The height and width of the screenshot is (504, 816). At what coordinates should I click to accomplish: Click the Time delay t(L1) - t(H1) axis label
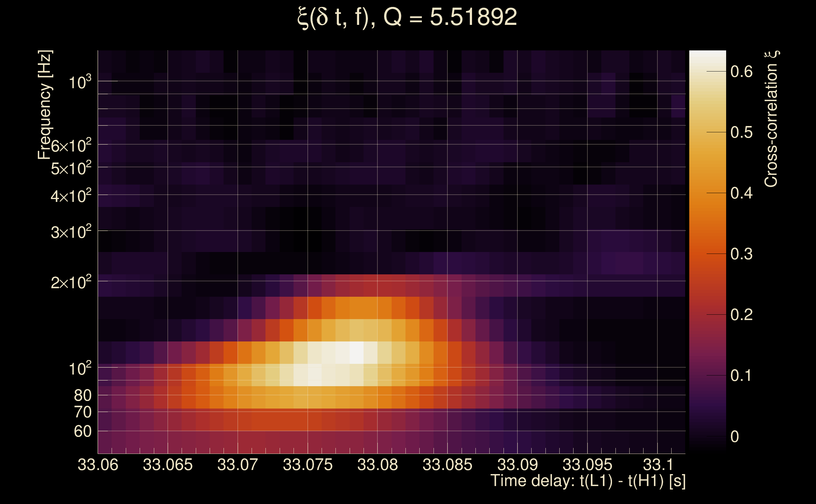click(588, 481)
